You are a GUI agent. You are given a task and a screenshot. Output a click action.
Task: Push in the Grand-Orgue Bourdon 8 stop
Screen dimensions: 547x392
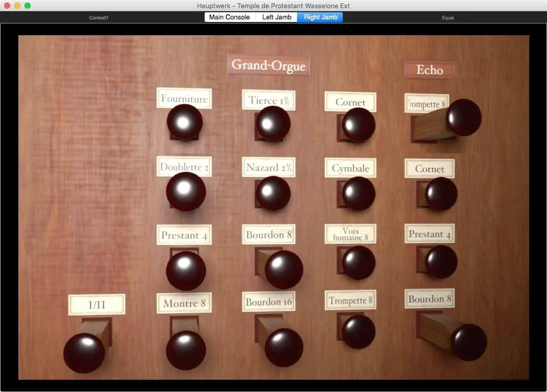(x=284, y=269)
